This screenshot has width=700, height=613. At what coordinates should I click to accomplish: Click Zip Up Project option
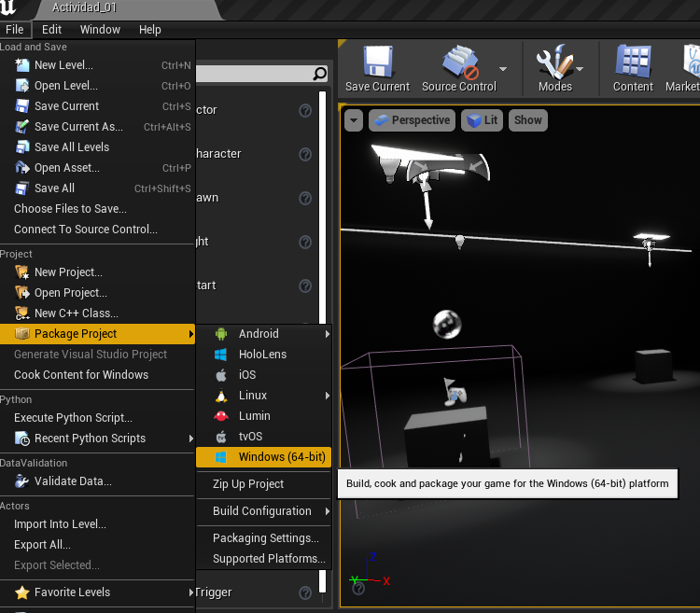(248, 484)
